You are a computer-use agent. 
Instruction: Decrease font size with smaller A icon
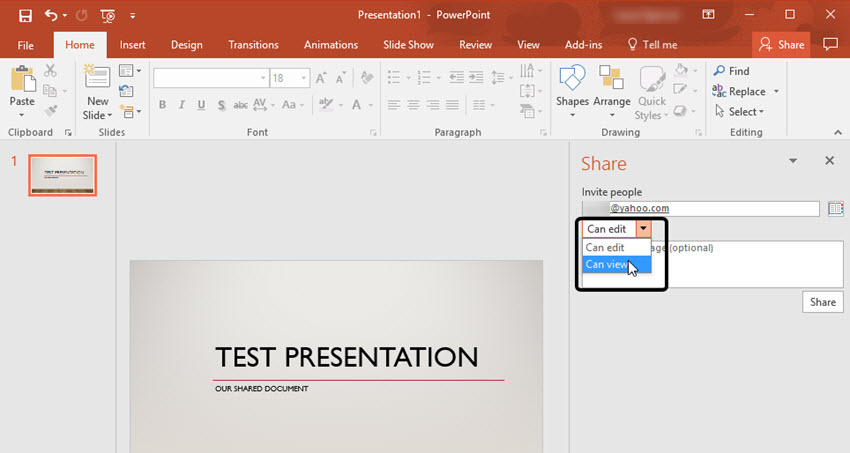tap(340, 78)
